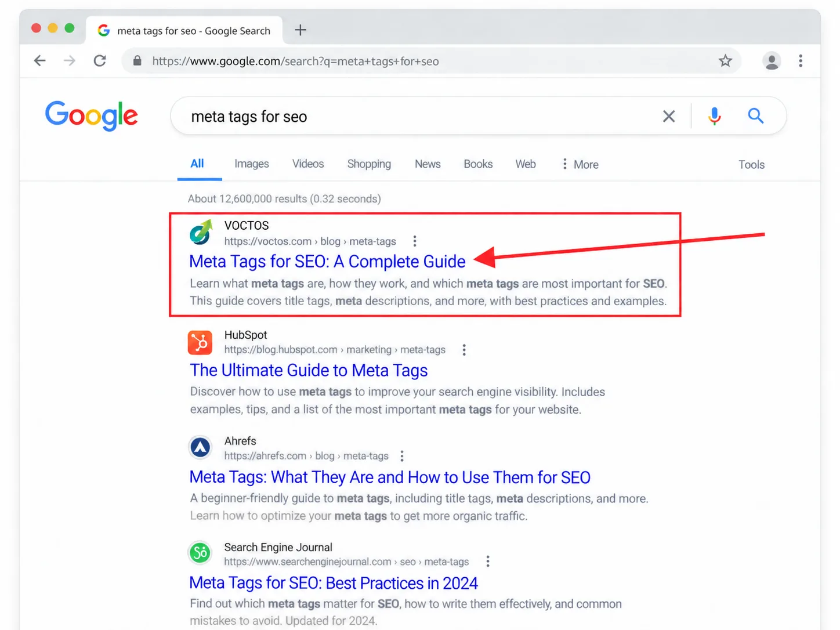Expand the More search filters menu
840x630 pixels.
coord(580,164)
